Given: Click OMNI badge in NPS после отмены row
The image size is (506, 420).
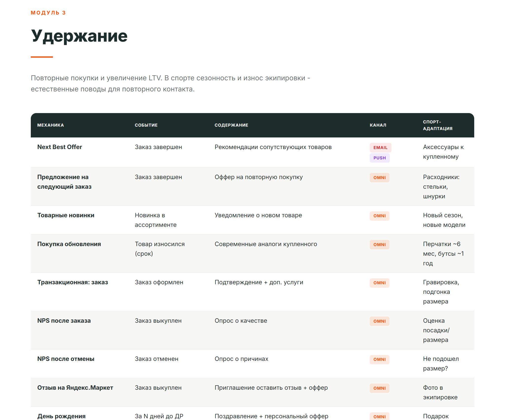Looking at the screenshot, I should click(379, 359).
